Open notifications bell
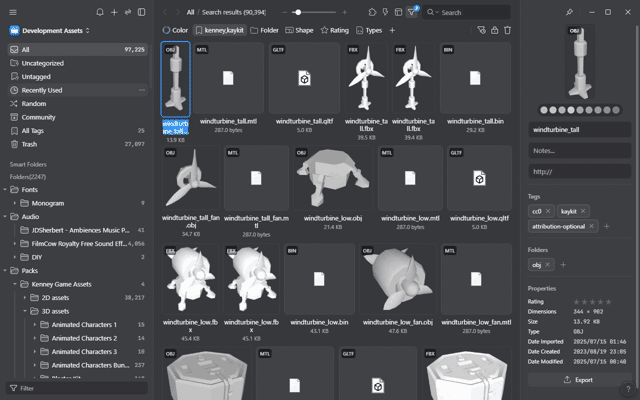This screenshot has height=400, width=640. pyautogui.click(x=100, y=12)
